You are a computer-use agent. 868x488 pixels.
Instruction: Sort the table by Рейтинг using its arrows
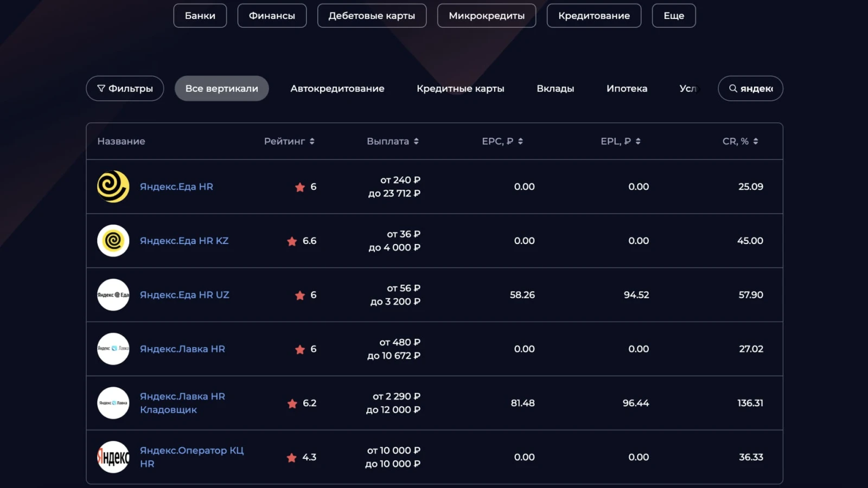[312, 141]
